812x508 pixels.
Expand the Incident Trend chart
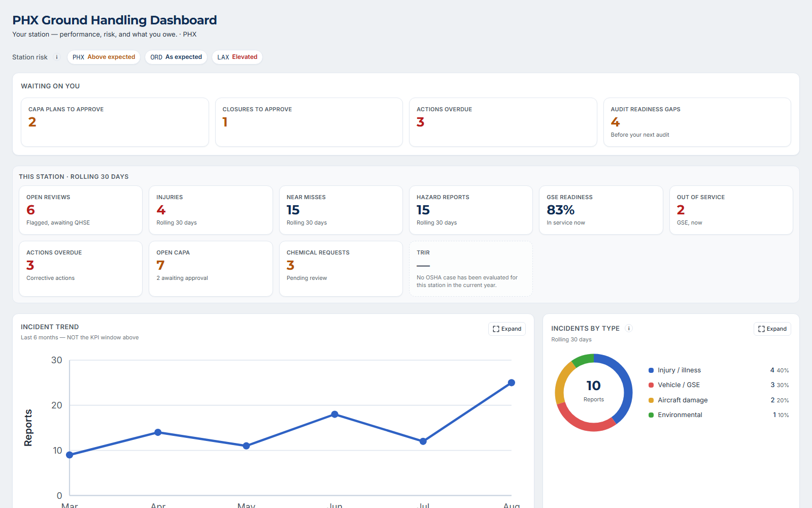pos(507,329)
